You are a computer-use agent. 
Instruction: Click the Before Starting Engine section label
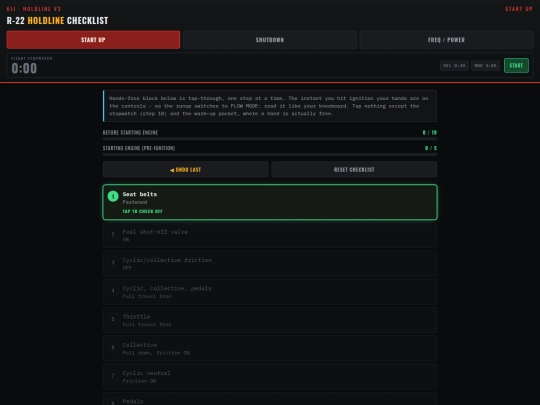click(130, 133)
